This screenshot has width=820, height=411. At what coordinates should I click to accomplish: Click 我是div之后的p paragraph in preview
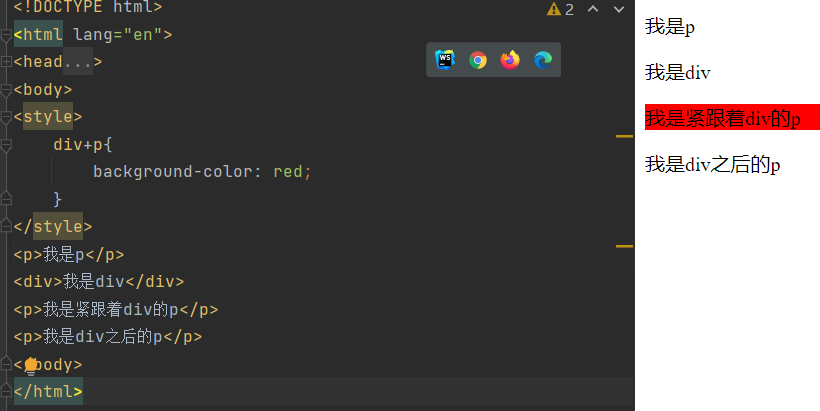pos(712,164)
